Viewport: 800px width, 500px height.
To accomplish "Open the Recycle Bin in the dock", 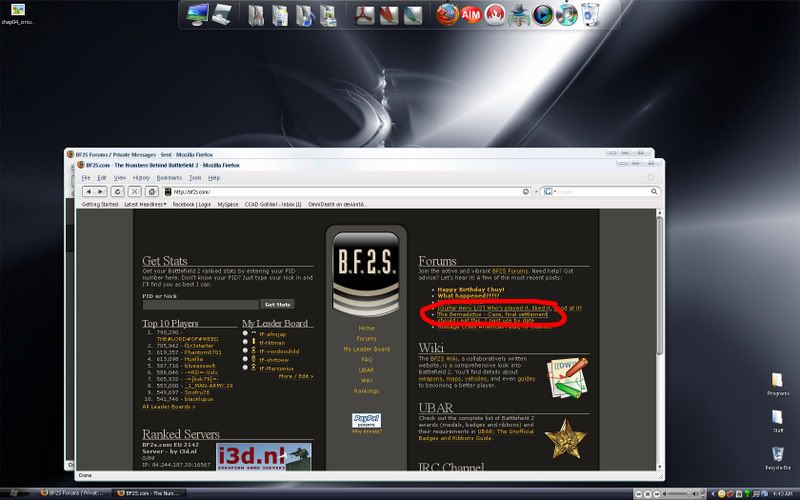I will coord(590,14).
